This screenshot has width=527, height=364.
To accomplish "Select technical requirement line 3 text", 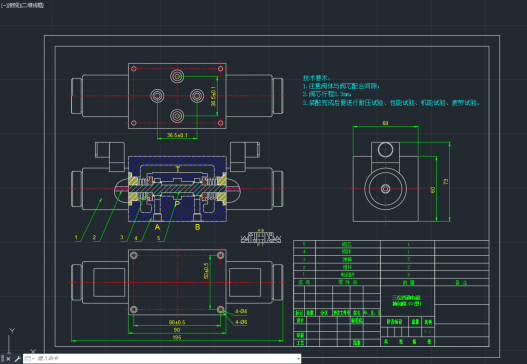I will tap(391, 103).
